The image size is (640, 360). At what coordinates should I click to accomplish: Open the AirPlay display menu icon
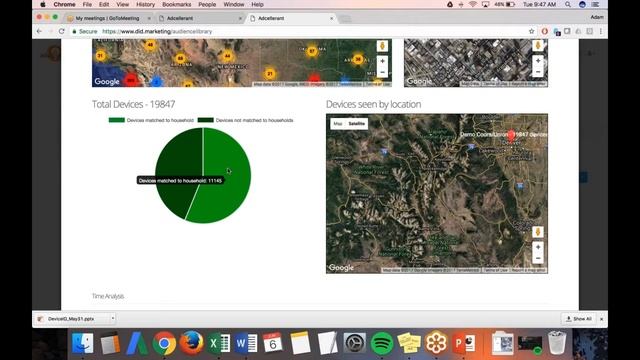click(485, 4)
